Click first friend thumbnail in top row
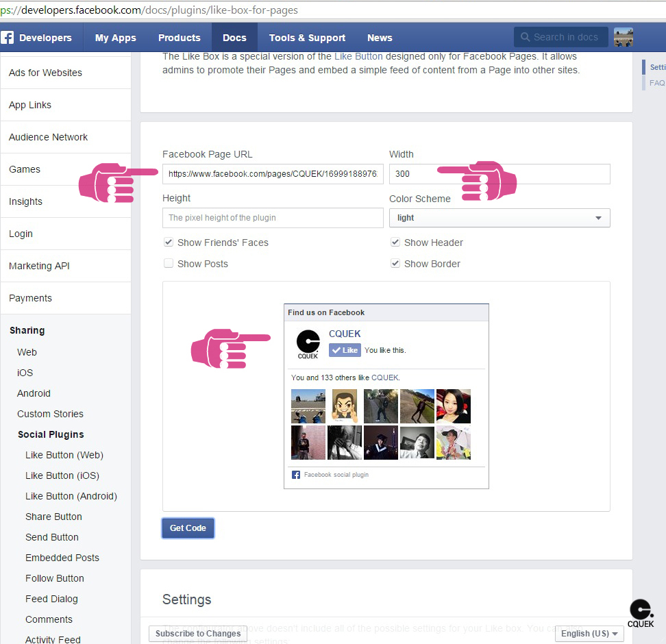The width and height of the screenshot is (666, 644). tap(308, 406)
